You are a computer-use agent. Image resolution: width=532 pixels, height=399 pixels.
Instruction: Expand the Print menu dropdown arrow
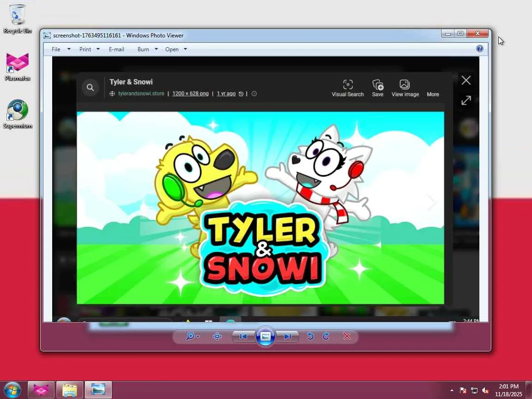(x=98, y=49)
